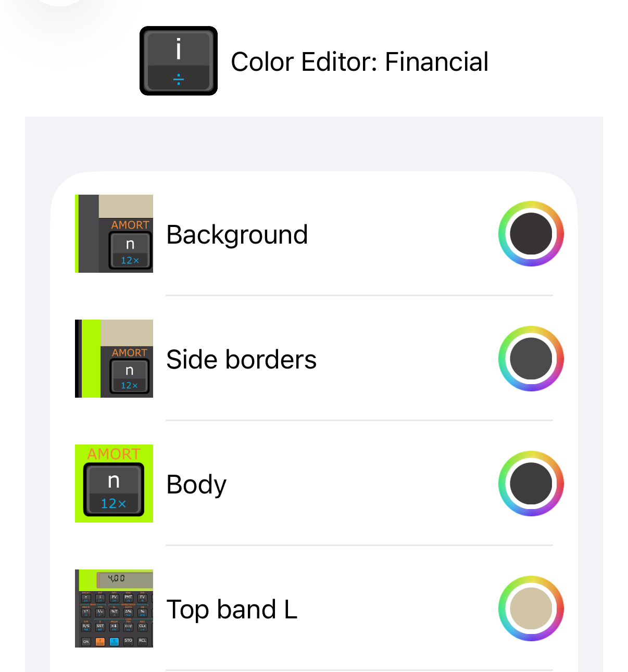Open the Side borders color well
This screenshot has width=628, height=672.
(531, 359)
